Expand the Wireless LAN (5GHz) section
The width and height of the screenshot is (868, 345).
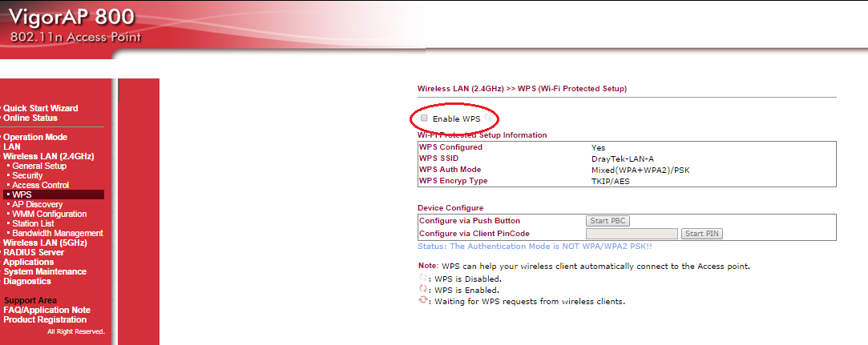pyautogui.click(x=45, y=243)
